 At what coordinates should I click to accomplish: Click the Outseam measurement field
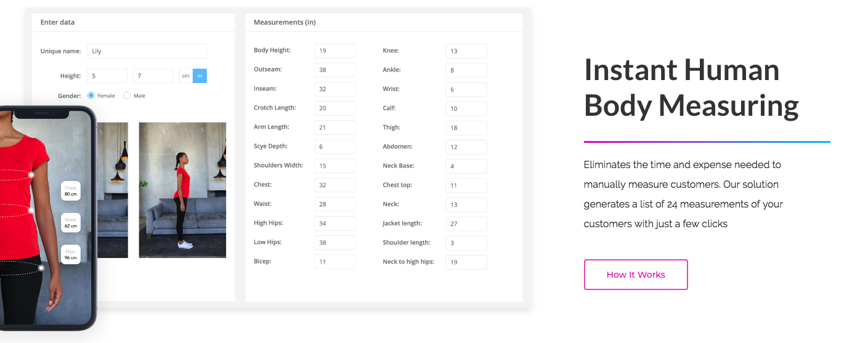(335, 70)
